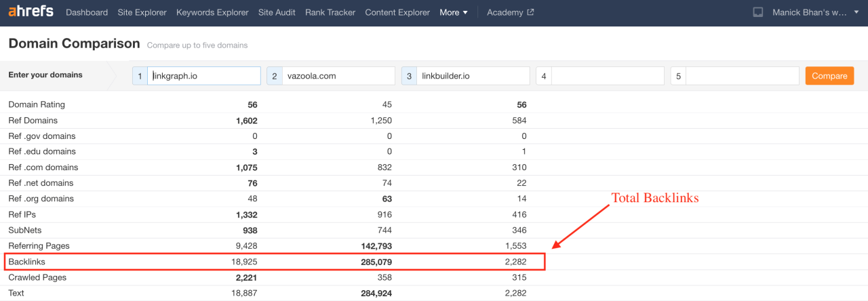
Task: Open Academy external link
Action: (x=510, y=13)
